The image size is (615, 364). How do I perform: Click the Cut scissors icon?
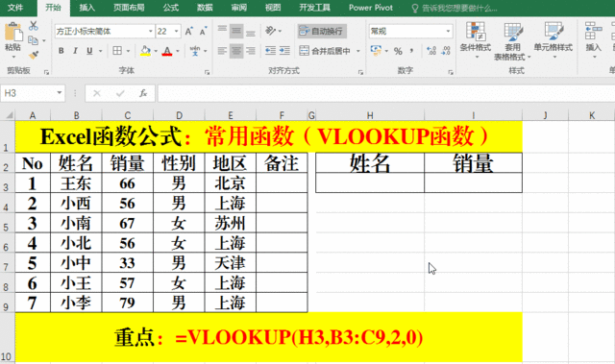click(x=34, y=26)
